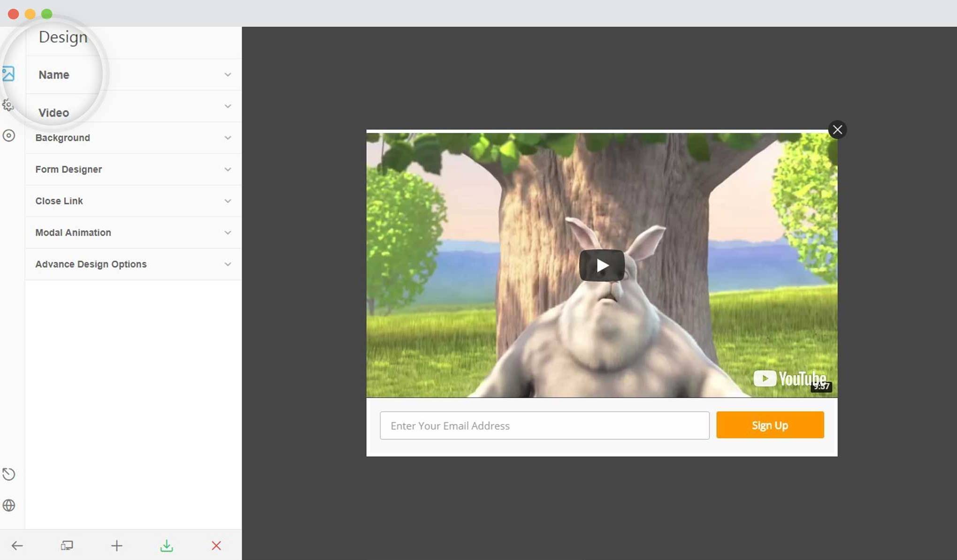Close the video popup with X button

pyautogui.click(x=837, y=129)
